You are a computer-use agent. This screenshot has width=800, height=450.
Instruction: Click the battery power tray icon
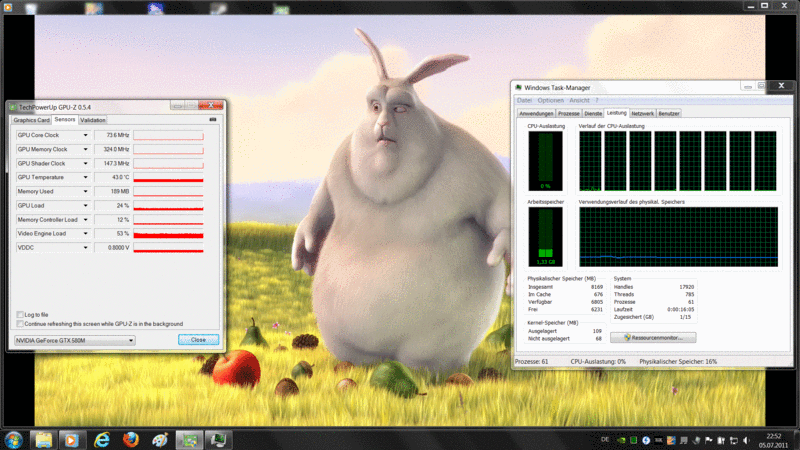pos(721,440)
